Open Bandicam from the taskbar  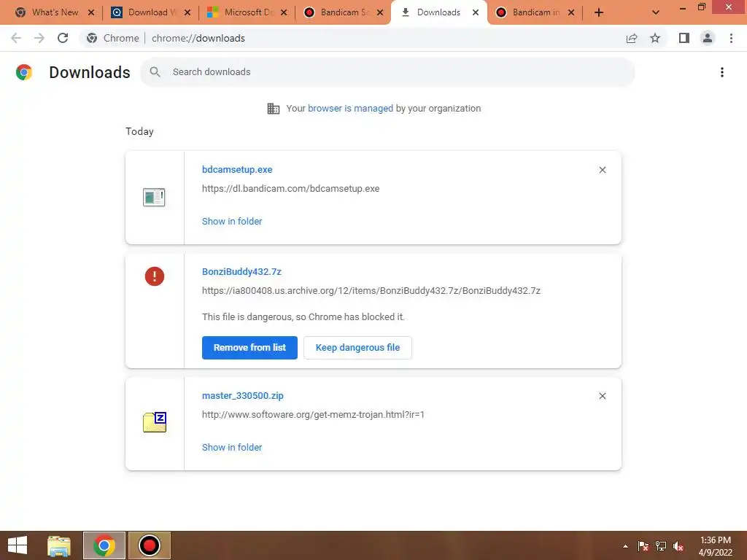click(149, 545)
